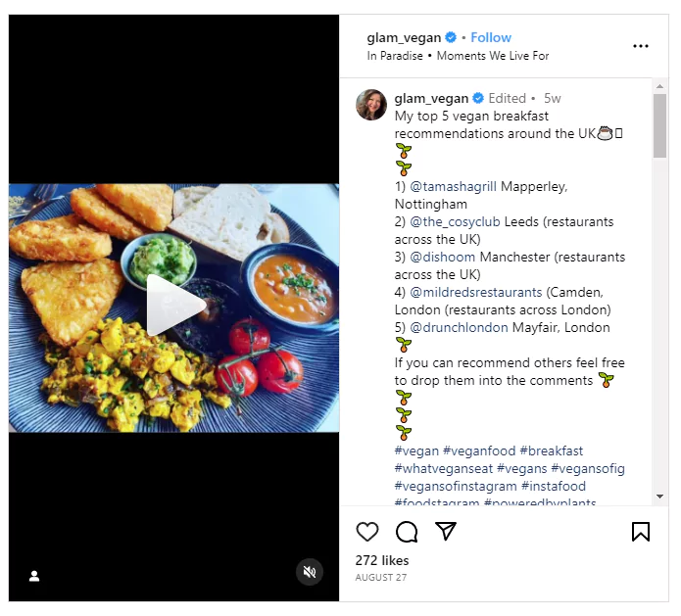Image resolution: width=681 pixels, height=616 pixels.
Task: Save the post with the bookmark icon
Action: pyautogui.click(x=641, y=532)
